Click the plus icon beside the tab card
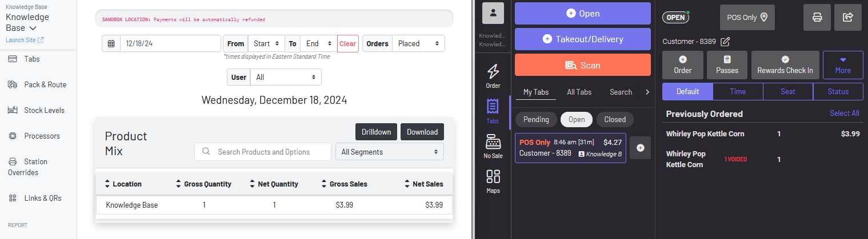 [x=640, y=148]
